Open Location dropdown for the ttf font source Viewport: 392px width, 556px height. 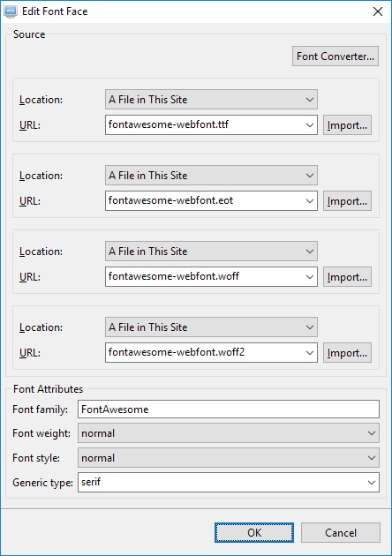coord(211,99)
